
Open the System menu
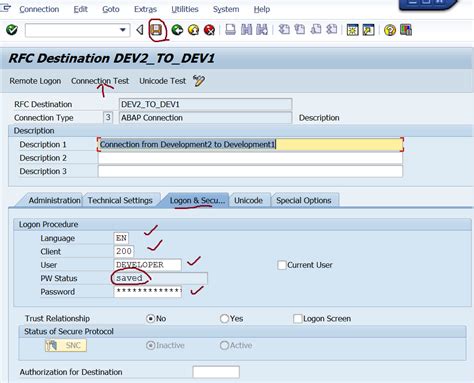click(x=226, y=9)
